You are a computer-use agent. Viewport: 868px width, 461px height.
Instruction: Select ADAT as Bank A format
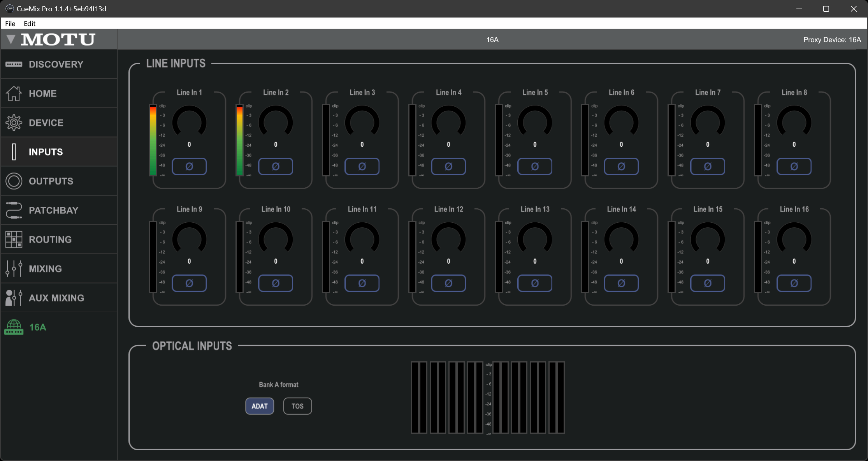260,406
